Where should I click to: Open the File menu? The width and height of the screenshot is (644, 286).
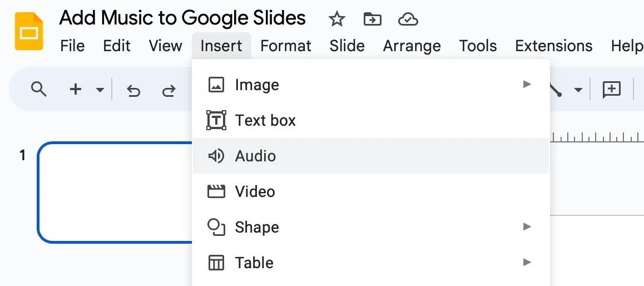[72, 46]
